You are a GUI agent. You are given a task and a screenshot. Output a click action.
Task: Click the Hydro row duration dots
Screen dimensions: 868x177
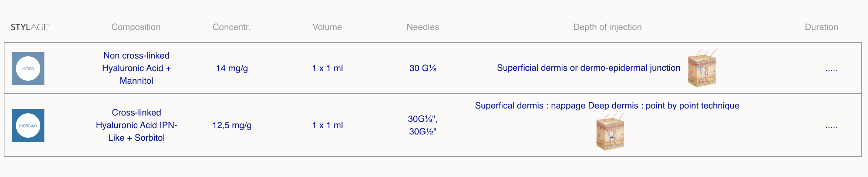(x=831, y=69)
